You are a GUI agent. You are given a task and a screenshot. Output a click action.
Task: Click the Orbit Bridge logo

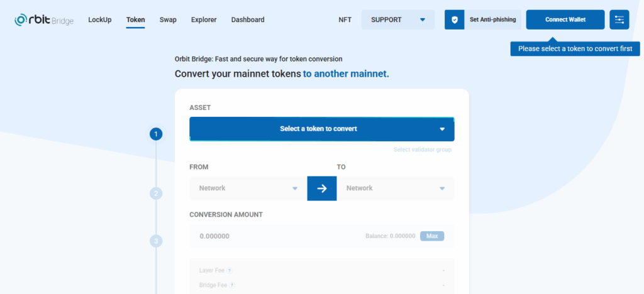point(44,19)
